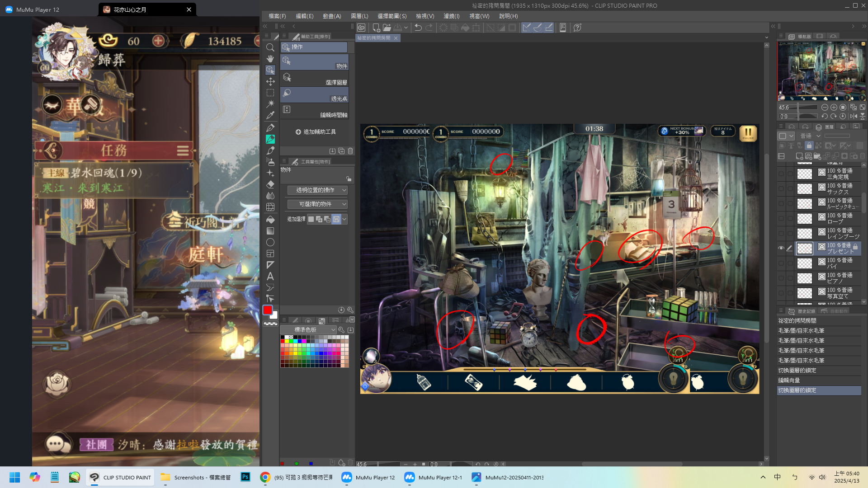Select the Hand move tool

[x=270, y=59]
